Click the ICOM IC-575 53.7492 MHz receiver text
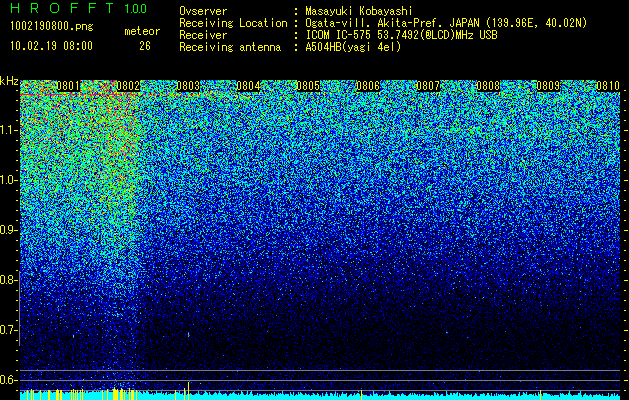Screen dimensions: 629x400 tap(401, 35)
